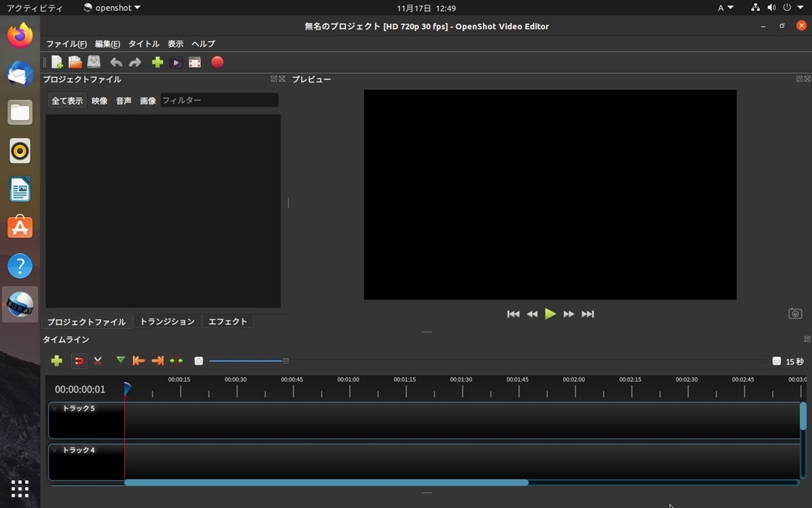Filter project files by 音声
The image size is (812, 508).
[124, 101]
